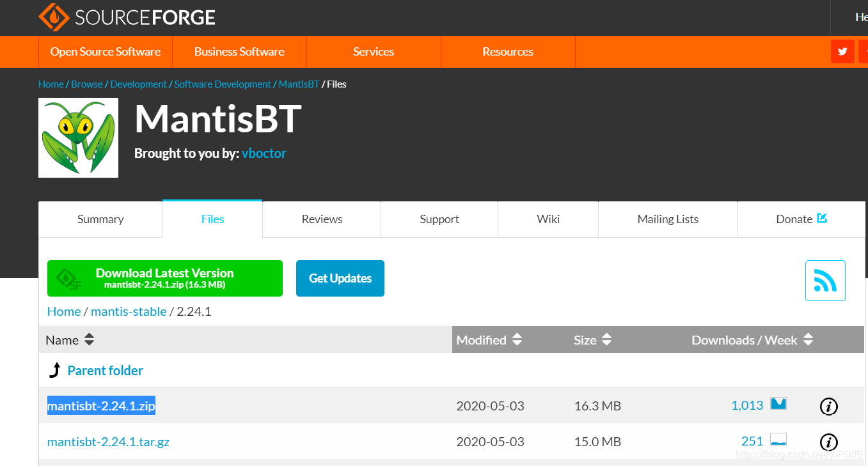Click the SourceForge logo

pos(126,17)
